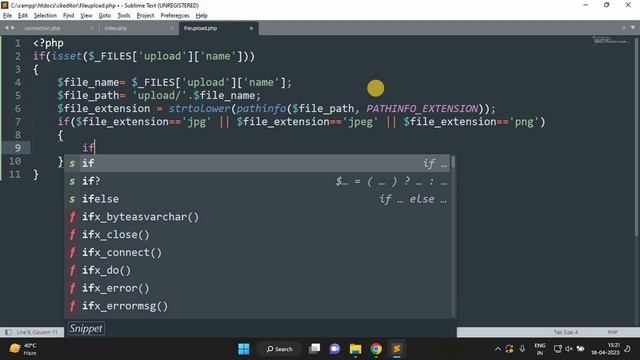Screen dimensions: 640x360
Task: Open the Help menu
Action: (x=202, y=16)
